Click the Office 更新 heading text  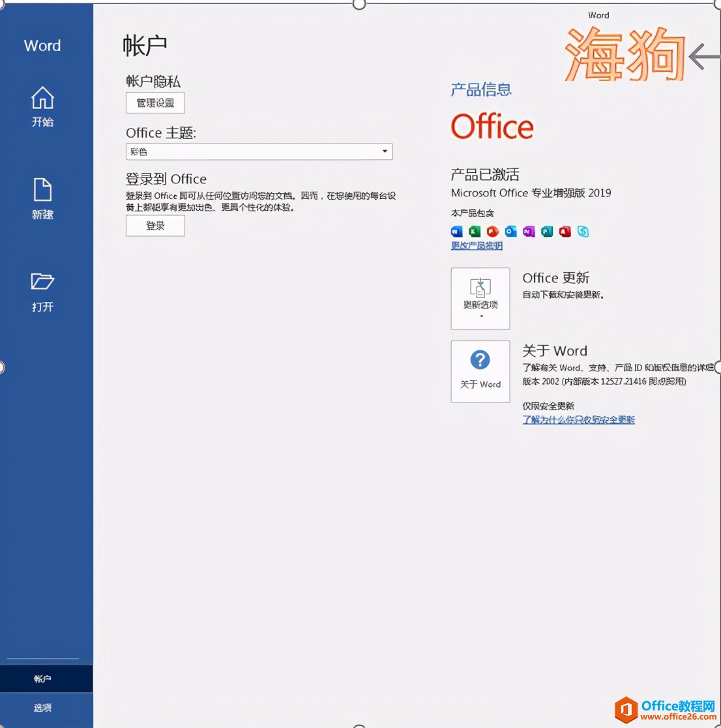[556, 278]
